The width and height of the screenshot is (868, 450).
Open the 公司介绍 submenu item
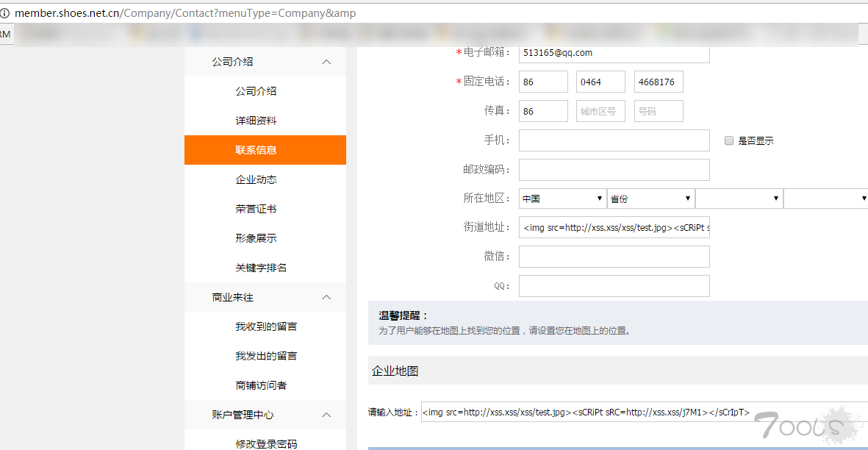pyautogui.click(x=256, y=91)
